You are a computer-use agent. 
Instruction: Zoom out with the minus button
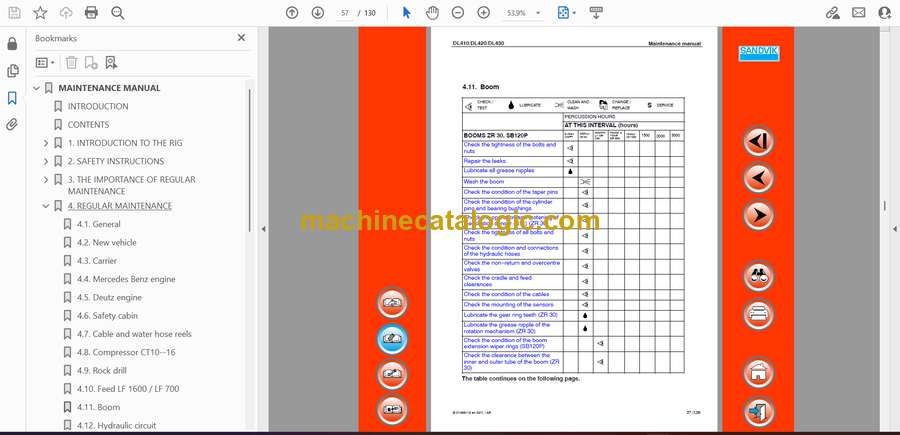point(457,13)
